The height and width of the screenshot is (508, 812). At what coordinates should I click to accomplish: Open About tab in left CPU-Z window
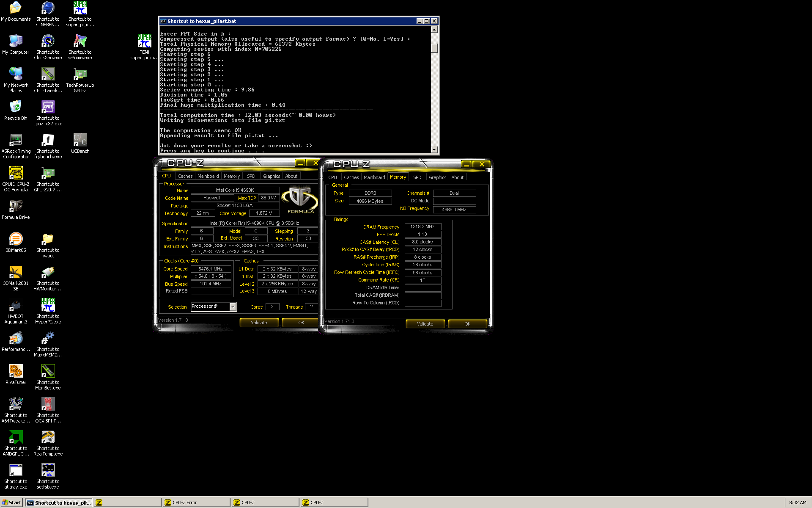point(291,176)
